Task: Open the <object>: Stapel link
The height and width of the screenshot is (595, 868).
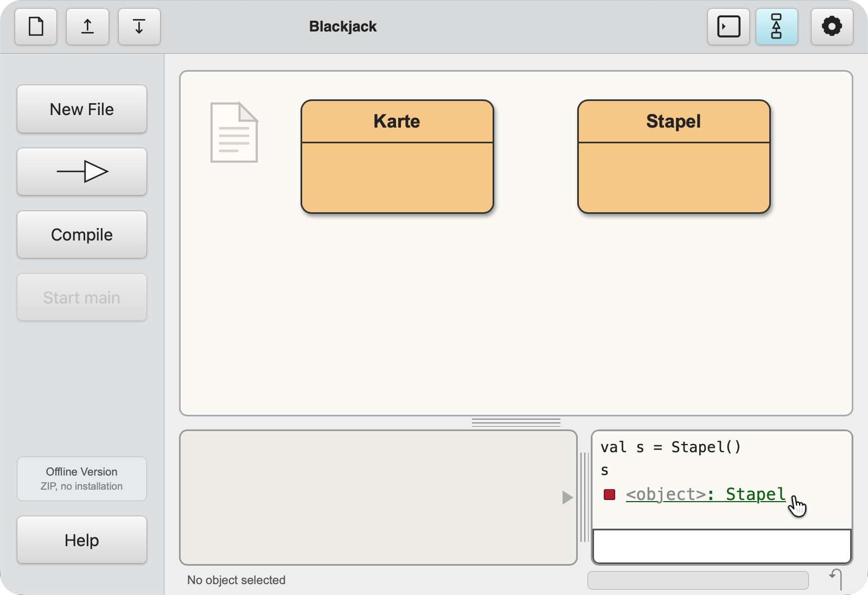Action: click(705, 495)
